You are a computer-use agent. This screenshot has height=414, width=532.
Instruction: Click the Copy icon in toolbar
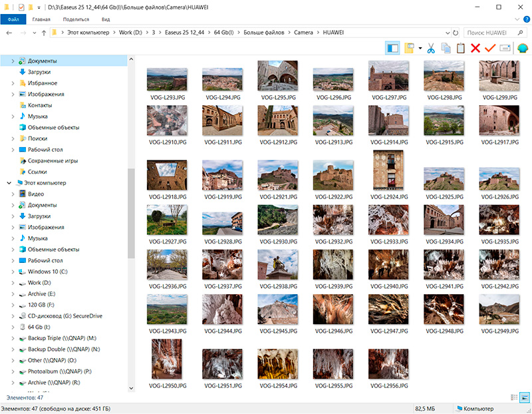click(x=446, y=48)
